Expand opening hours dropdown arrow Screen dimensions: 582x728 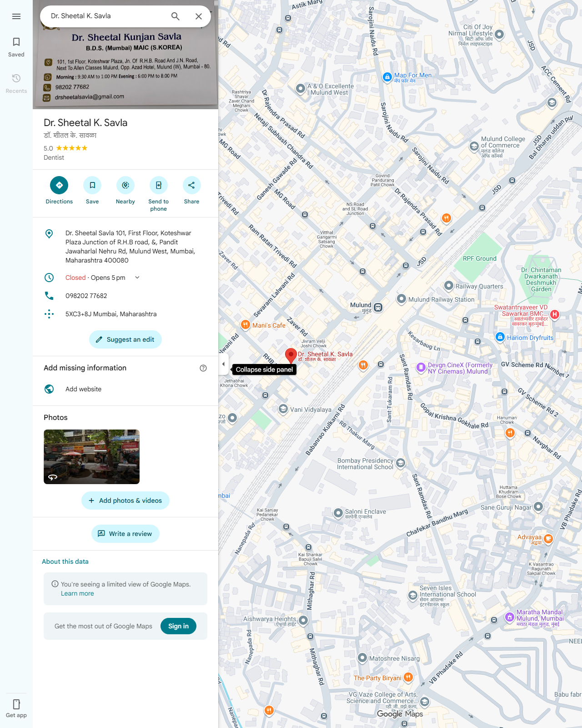pos(137,278)
